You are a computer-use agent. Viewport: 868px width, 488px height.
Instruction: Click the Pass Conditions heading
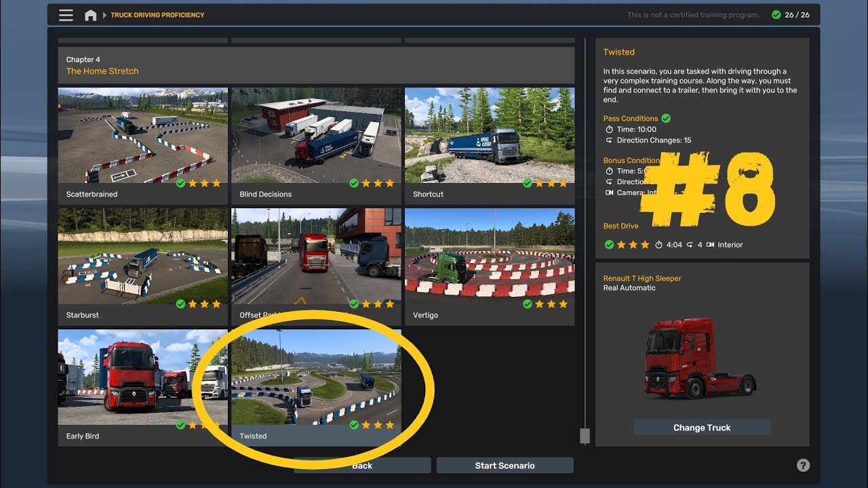631,119
